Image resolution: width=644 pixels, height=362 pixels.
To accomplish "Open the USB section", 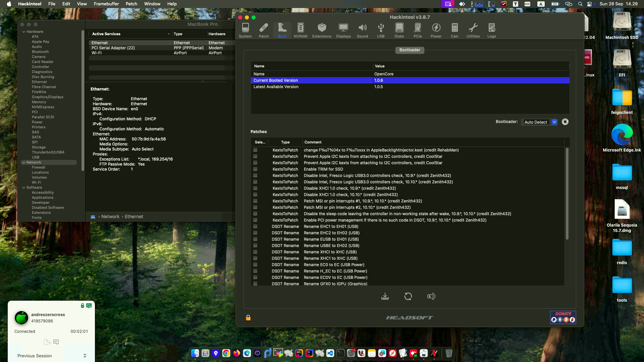I will pyautogui.click(x=381, y=30).
